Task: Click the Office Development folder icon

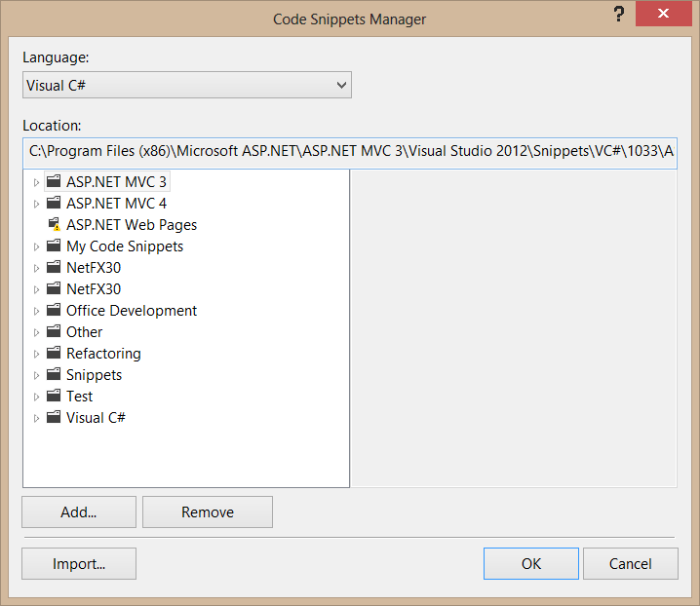Action: click(x=54, y=311)
